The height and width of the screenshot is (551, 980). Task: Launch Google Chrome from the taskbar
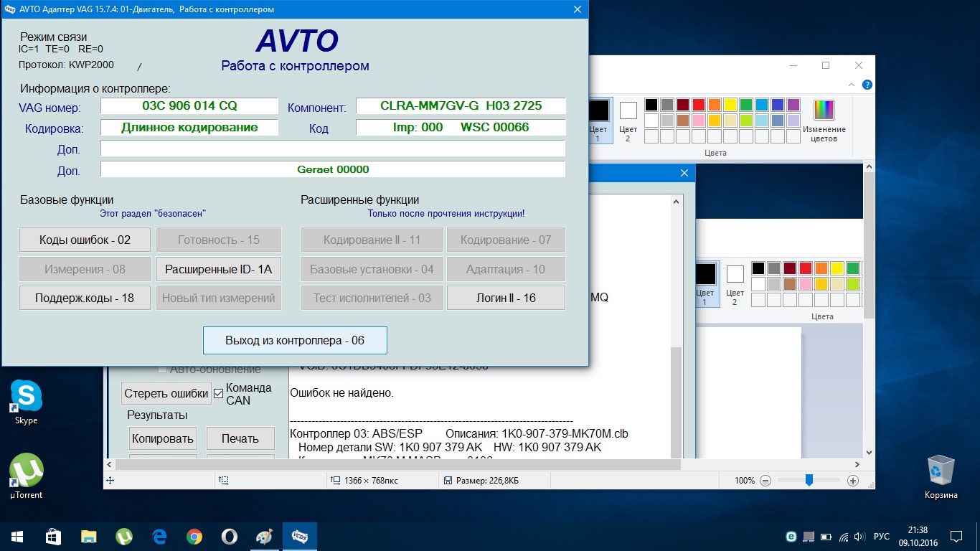click(194, 537)
